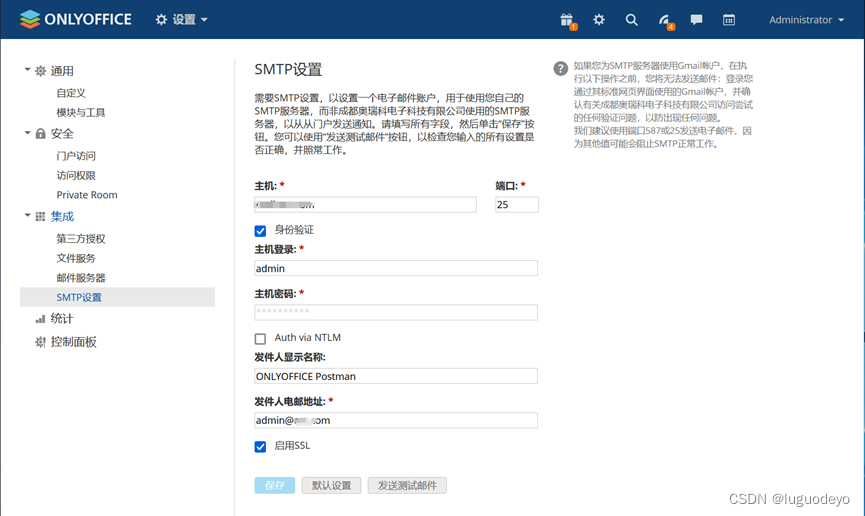The width and height of the screenshot is (865, 516).
Task: Click the bar chart icon next to 统计
Action: click(40, 318)
